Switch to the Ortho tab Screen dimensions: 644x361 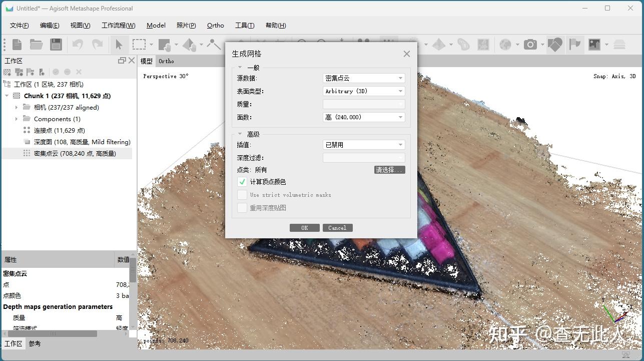coord(166,61)
